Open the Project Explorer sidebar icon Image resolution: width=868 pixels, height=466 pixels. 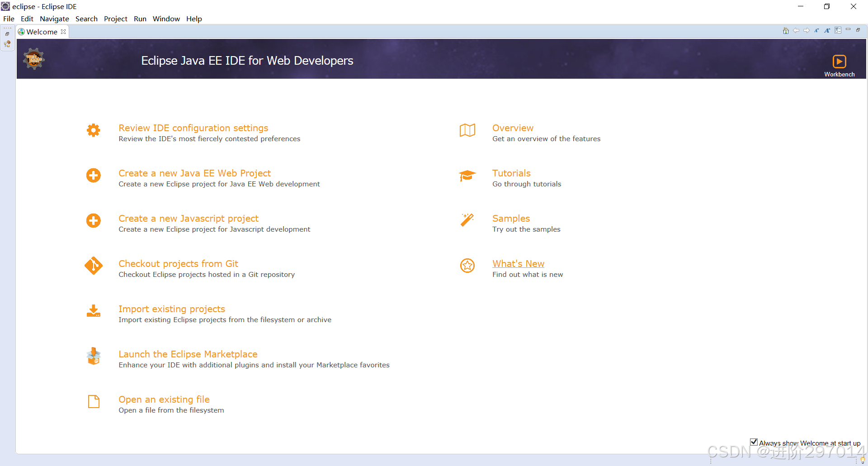tap(7, 44)
